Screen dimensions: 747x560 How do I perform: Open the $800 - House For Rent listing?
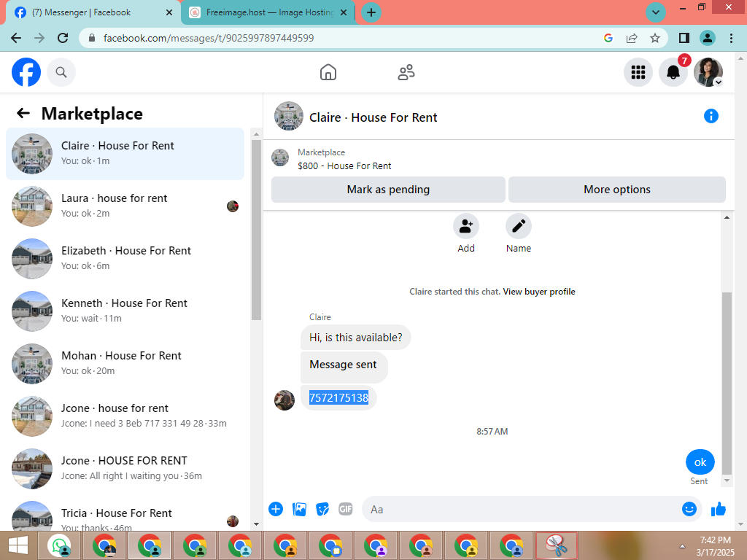[x=344, y=166]
